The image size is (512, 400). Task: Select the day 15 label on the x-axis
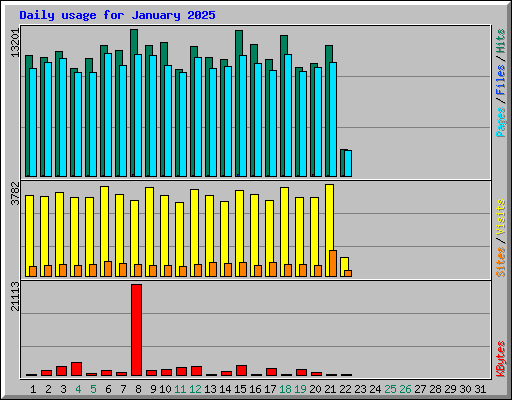pyautogui.click(x=240, y=389)
